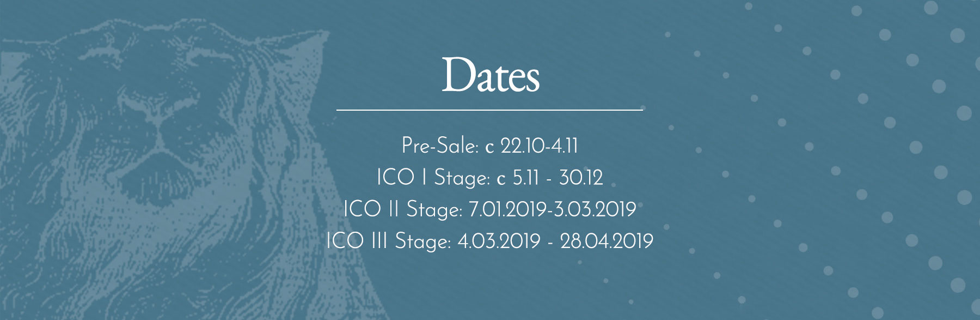Click the 30.12 end date of Stage I

tap(581, 178)
